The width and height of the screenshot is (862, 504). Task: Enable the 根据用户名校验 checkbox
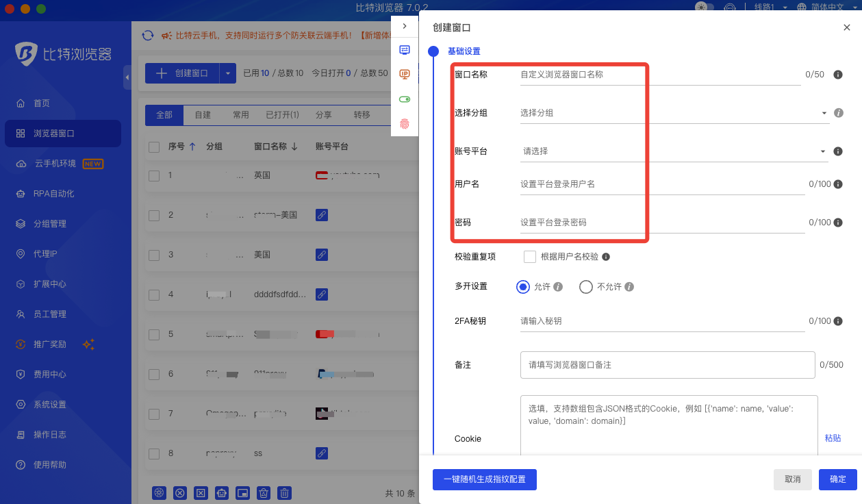pyautogui.click(x=529, y=257)
